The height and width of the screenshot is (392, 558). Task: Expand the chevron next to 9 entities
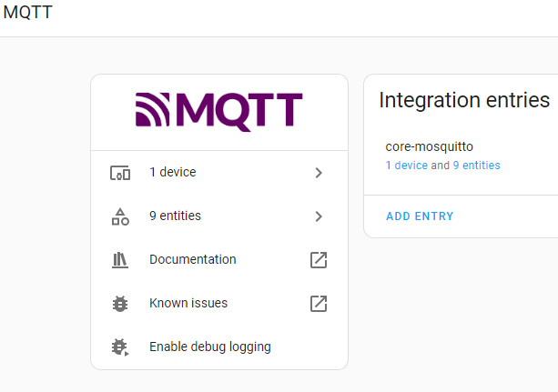pyautogui.click(x=319, y=216)
